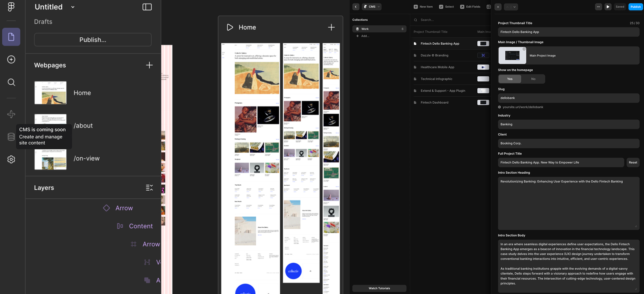
Task: Edit the Client field Booking Corp.
Action: coord(569,143)
